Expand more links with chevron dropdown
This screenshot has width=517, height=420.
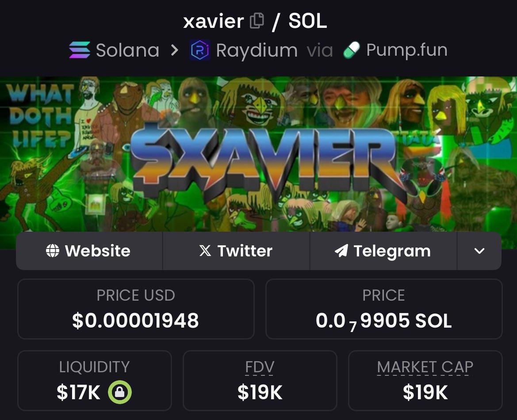click(479, 251)
